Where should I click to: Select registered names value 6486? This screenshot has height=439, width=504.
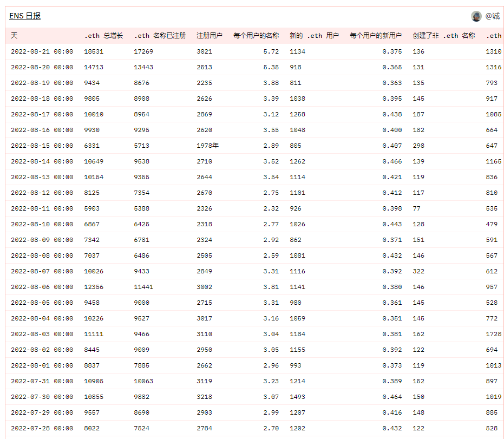click(x=141, y=256)
